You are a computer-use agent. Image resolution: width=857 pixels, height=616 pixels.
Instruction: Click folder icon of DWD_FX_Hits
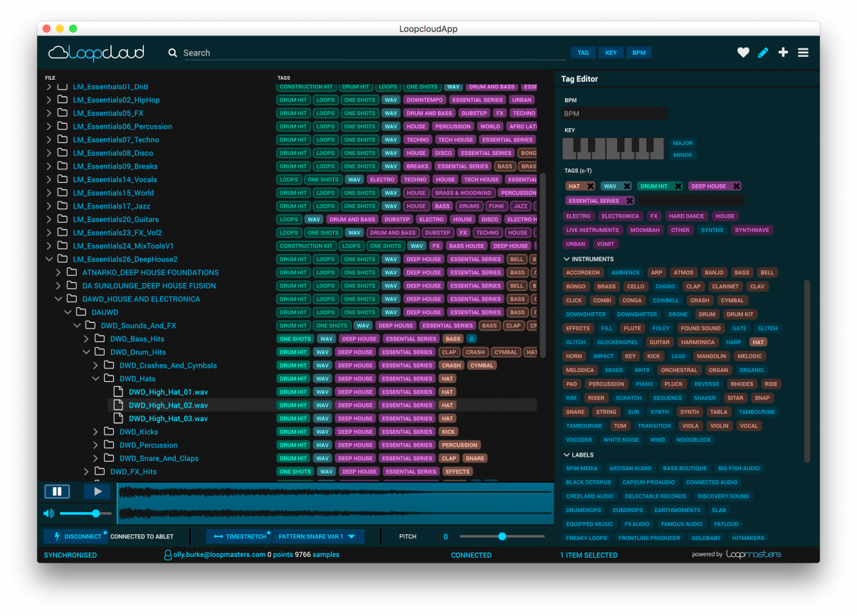100,472
